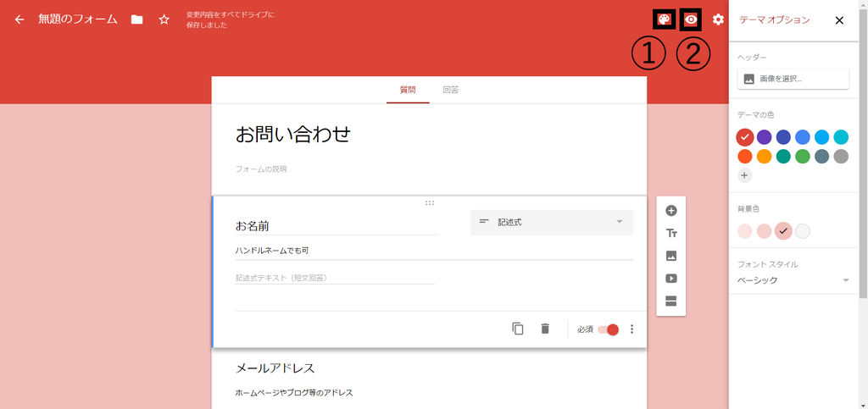Delete the お名前 question with trash icon

545,329
